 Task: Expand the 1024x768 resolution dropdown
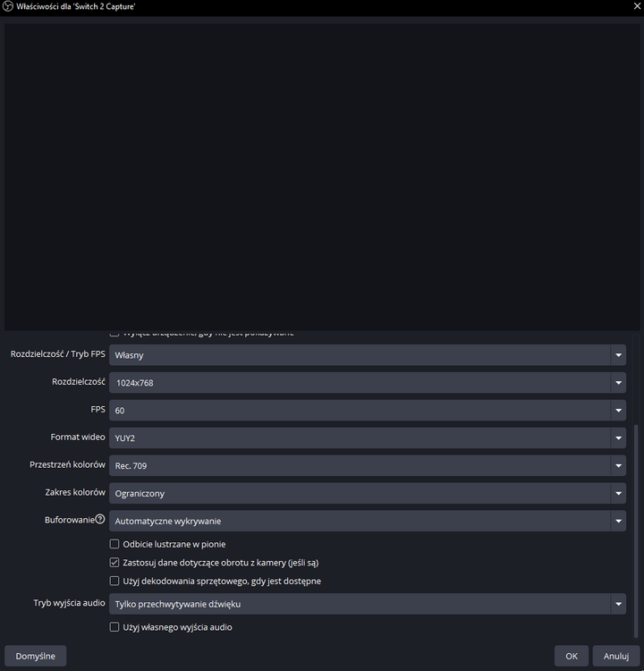pos(367,383)
